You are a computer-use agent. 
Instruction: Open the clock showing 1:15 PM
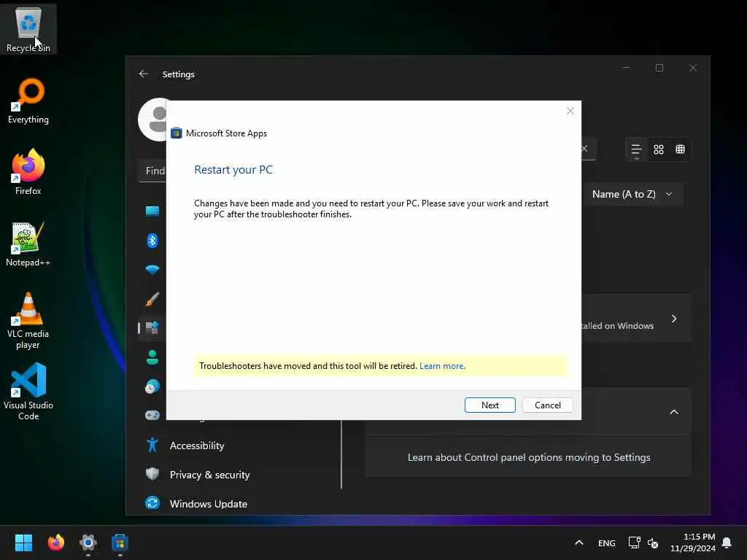[693, 542]
